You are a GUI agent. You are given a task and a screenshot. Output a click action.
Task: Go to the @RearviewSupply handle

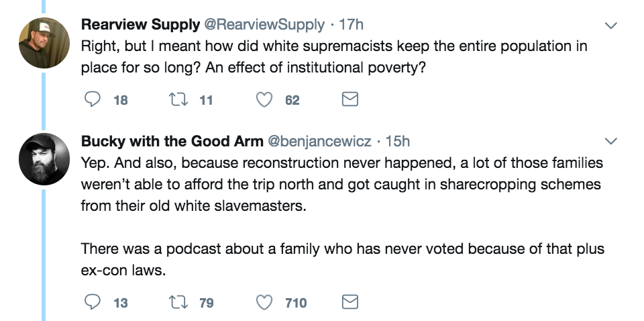(x=265, y=25)
